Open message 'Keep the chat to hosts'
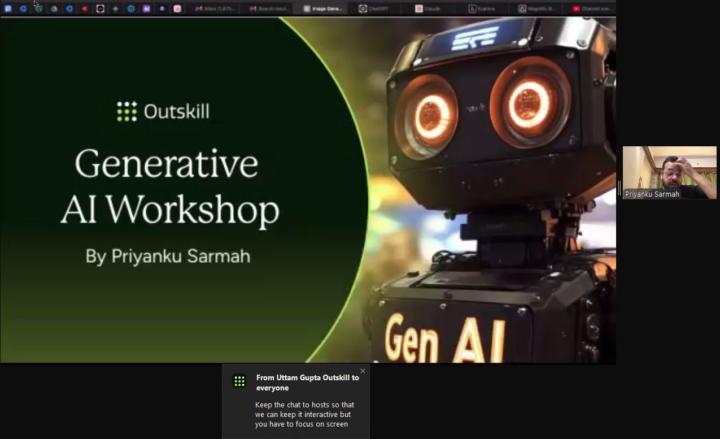The image size is (720, 439). click(x=304, y=414)
